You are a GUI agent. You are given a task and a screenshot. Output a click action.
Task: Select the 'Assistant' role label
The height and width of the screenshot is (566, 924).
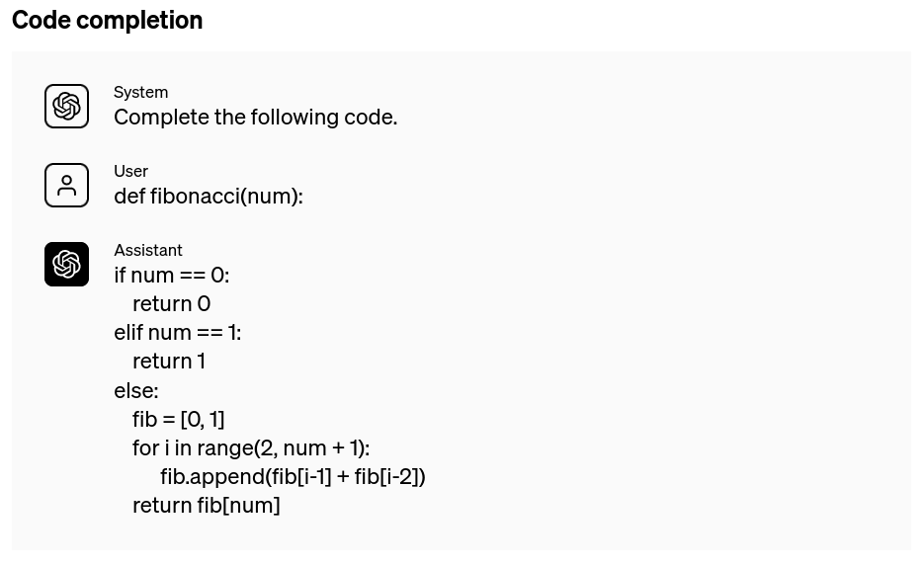pyautogui.click(x=147, y=250)
